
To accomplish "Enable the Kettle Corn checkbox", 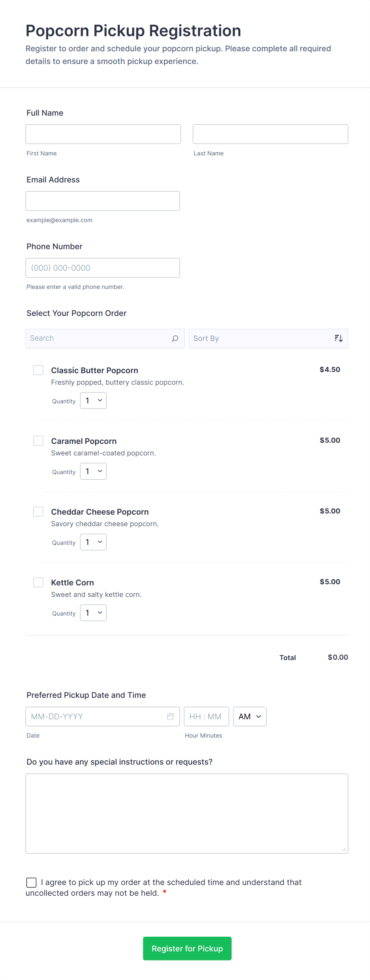I will pos(38,583).
